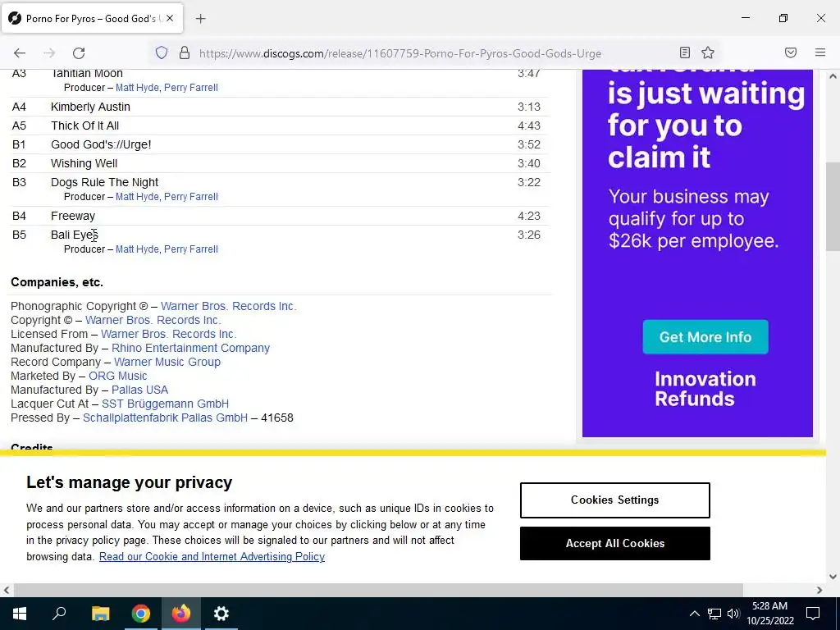Reload the page with the refresh icon

tap(79, 53)
